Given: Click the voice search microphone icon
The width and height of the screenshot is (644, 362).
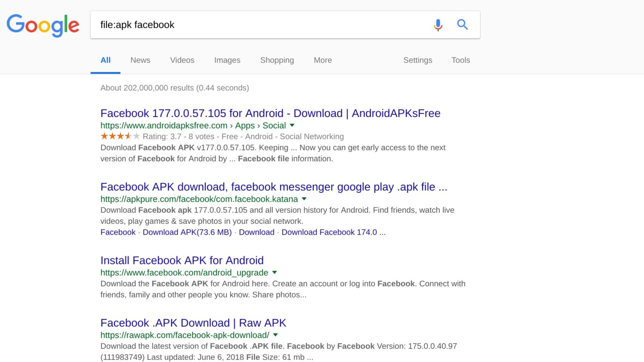Looking at the screenshot, I should click(x=438, y=25).
